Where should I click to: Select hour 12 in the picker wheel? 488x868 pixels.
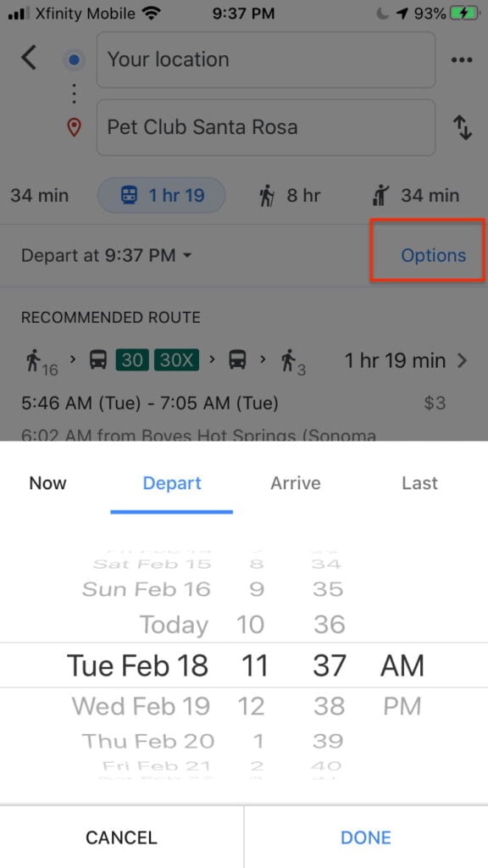[x=251, y=706]
